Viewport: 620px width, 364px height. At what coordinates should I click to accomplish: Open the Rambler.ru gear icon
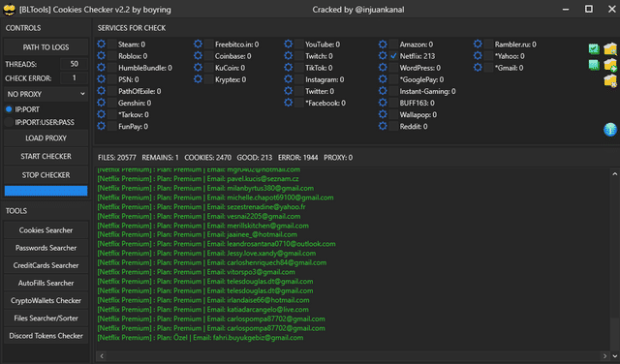[478, 45]
